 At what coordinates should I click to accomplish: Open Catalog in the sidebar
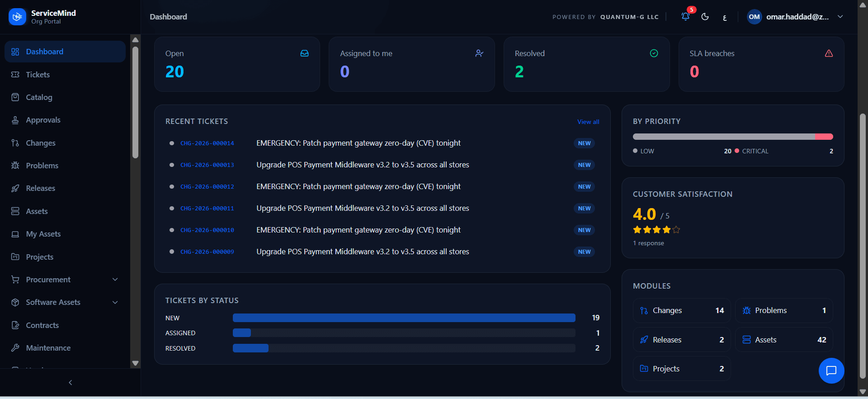click(65, 97)
